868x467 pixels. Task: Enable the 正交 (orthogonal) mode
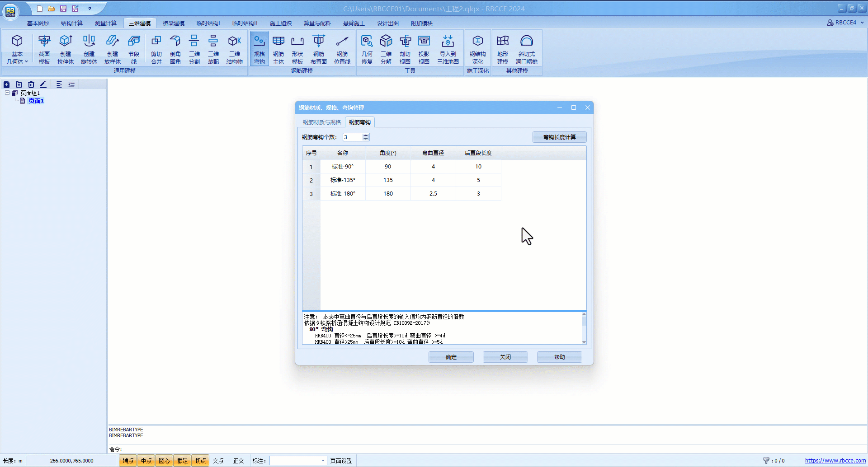click(x=238, y=461)
